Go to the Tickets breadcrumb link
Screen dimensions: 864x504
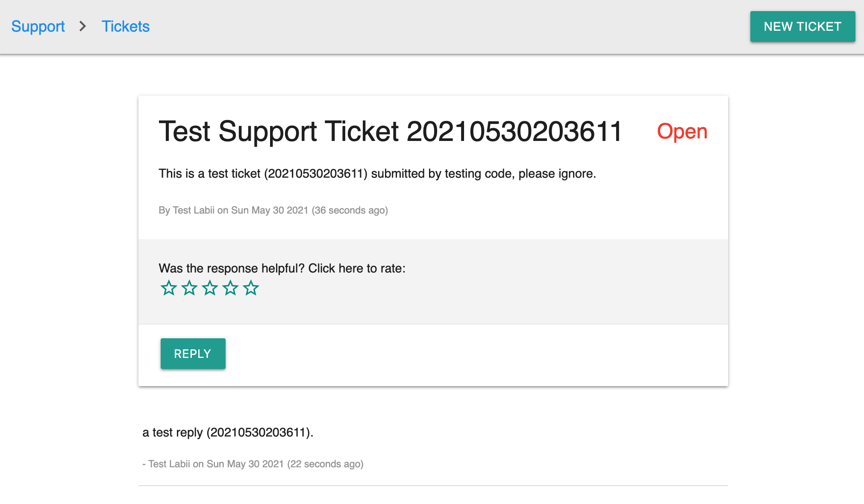coord(125,26)
